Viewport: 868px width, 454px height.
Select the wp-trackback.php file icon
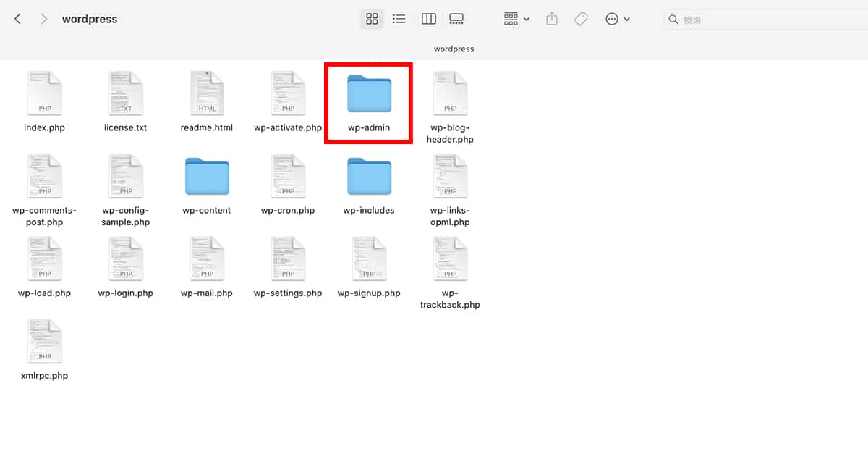[x=450, y=258]
